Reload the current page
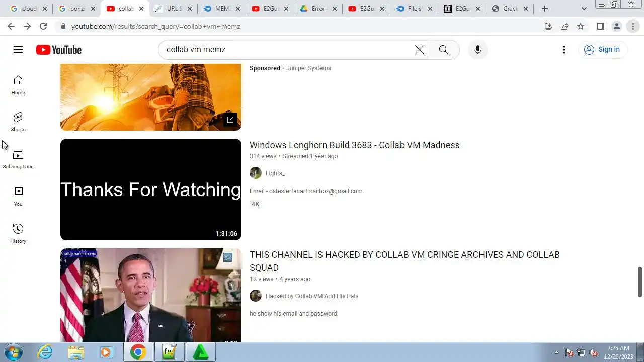This screenshot has width=644, height=362. [x=43, y=26]
